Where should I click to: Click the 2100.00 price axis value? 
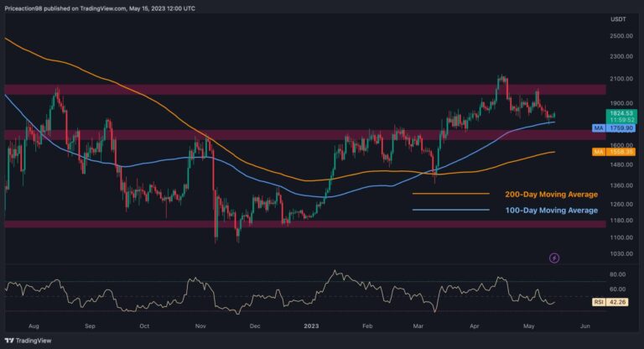coord(621,79)
